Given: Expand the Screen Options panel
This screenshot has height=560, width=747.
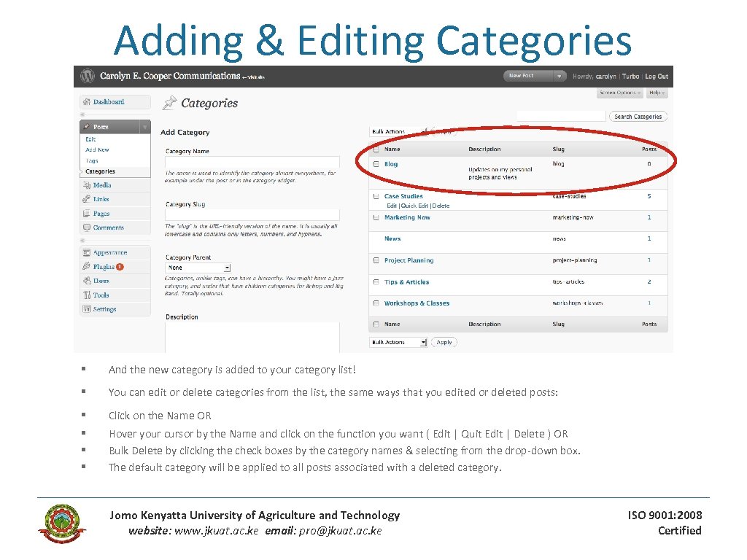Looking at the screenshot, I should (x=619, y=92).
